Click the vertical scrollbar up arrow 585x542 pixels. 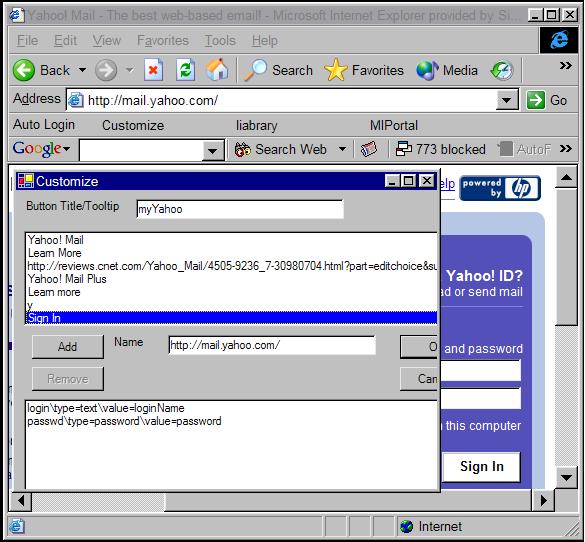[x=566, y=178]
